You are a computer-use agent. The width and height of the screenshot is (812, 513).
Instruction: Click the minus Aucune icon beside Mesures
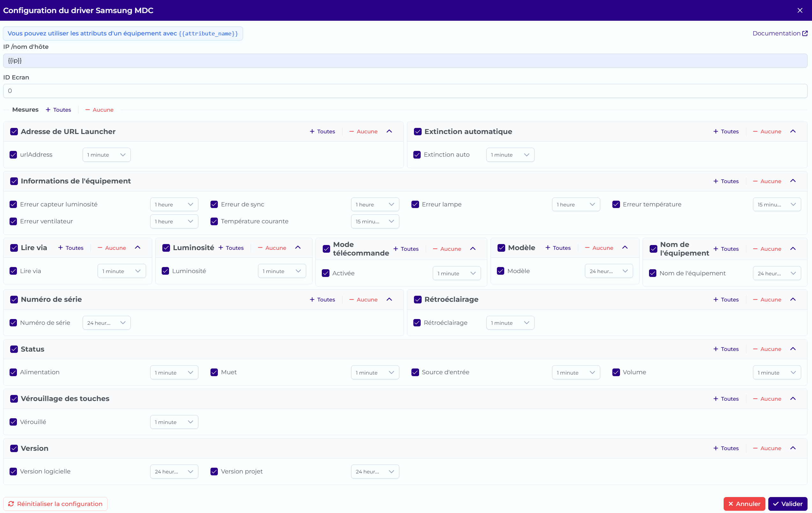coord(88,110)
